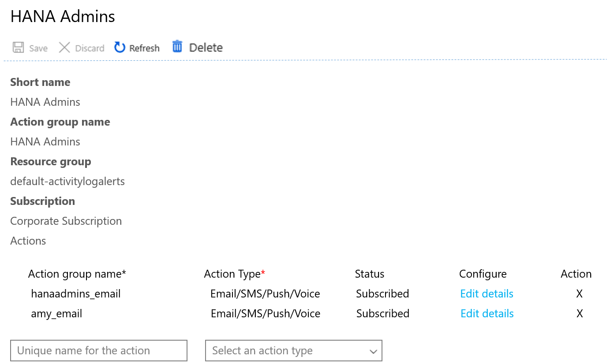Click the Discard label in the toolbar
The image size is (614, 364).
click(90, 48)
